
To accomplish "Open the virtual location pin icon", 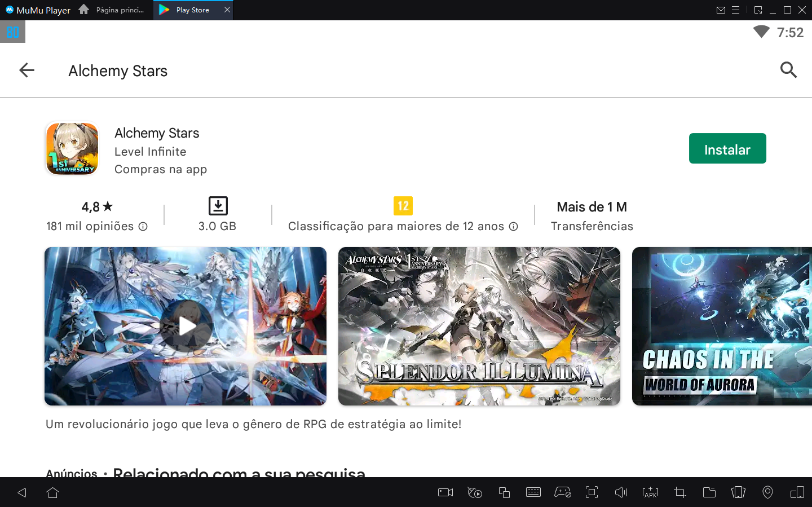I will pos(767,492).
